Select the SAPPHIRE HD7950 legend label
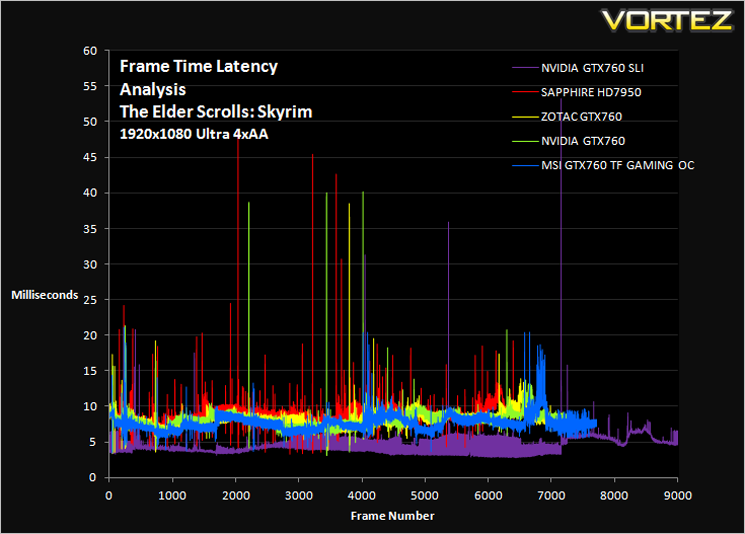 pos(591,92)
